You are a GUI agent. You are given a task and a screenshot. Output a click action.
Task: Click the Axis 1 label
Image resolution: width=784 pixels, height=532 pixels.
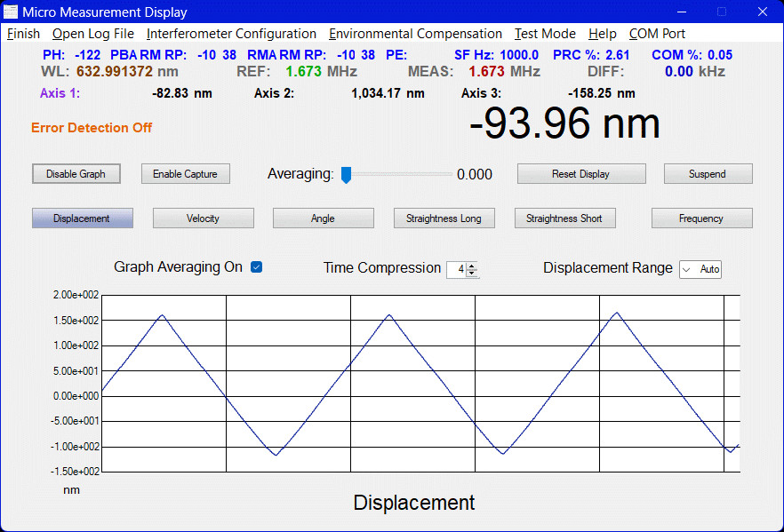(60, 93)
